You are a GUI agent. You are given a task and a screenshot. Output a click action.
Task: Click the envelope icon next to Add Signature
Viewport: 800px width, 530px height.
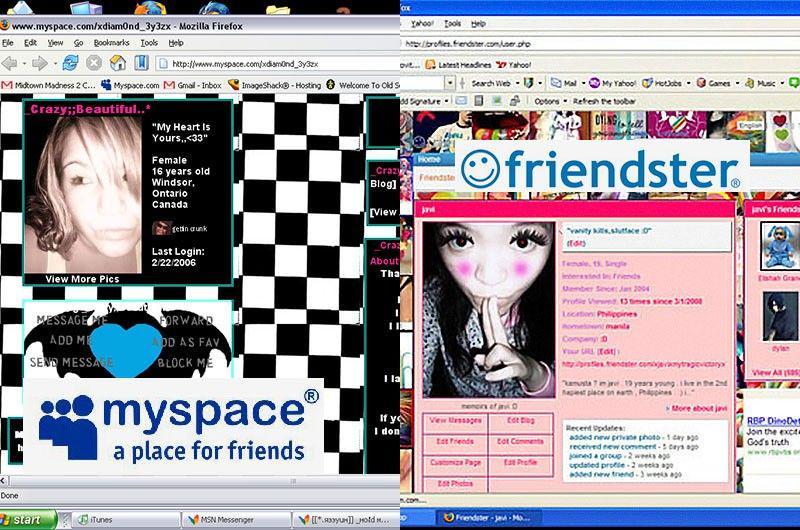tap(461, 101)
